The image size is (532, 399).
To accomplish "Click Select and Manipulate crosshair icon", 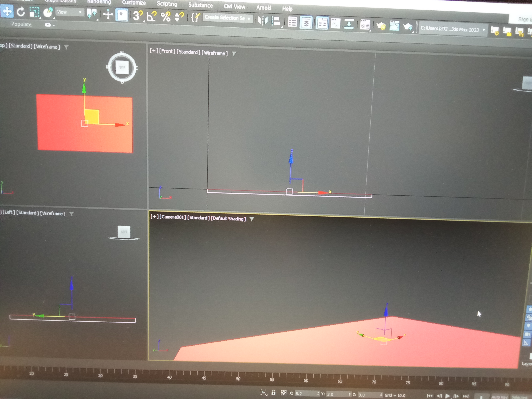I will (108, 15).
